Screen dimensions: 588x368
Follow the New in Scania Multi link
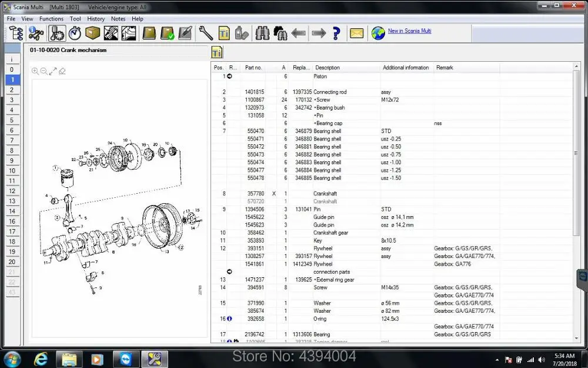point(409,31)
